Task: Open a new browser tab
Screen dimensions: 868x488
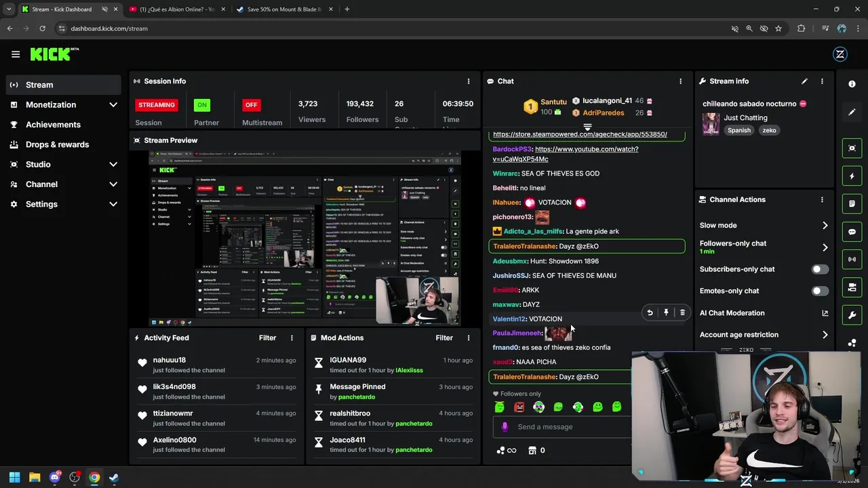Action: tap(347, 9)
